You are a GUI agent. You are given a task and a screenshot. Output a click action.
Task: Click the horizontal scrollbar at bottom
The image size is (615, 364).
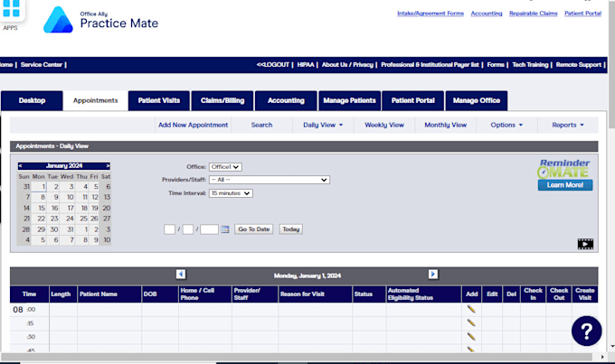coord(297,357)
